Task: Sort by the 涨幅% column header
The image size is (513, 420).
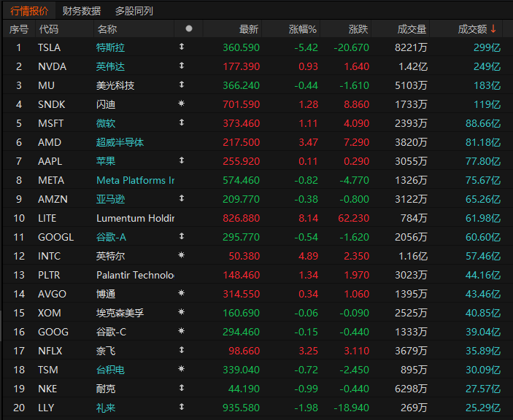Action: (303, 29)
